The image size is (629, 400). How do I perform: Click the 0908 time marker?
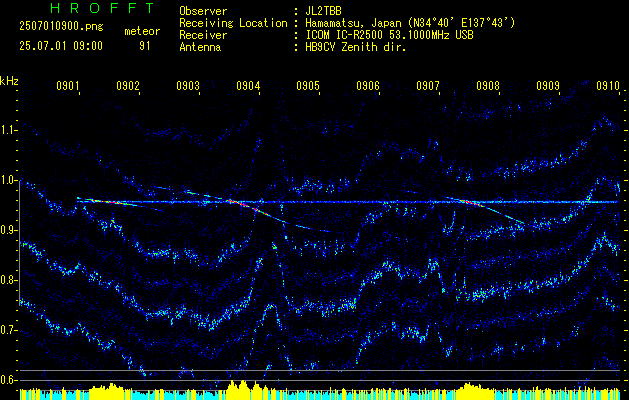click(x=488, y=85)
